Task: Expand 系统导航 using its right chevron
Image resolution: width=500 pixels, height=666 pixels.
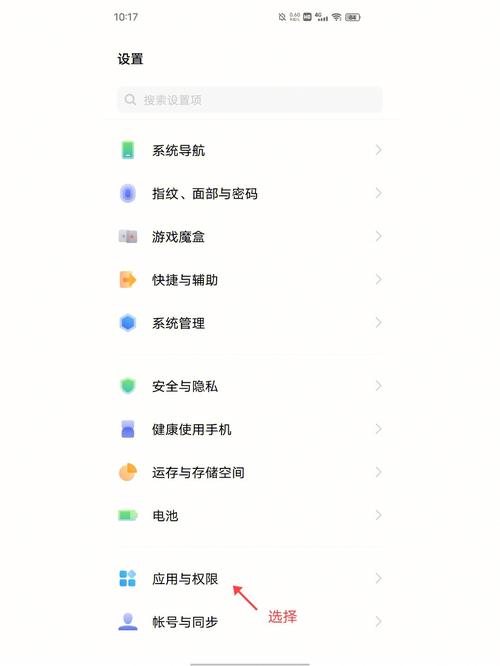Action: pyautogui.click(x=378, y=150)
